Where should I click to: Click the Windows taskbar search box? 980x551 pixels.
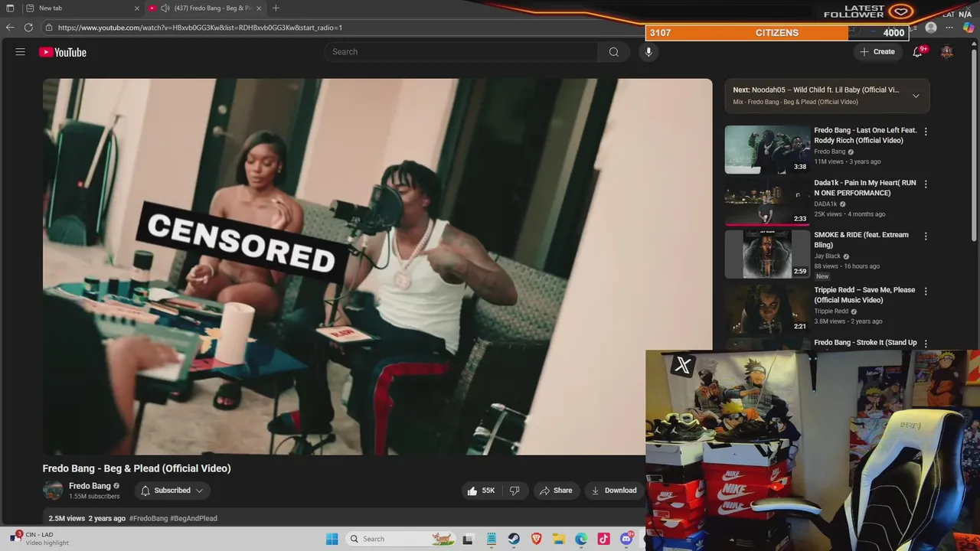(x=400, y=539)
